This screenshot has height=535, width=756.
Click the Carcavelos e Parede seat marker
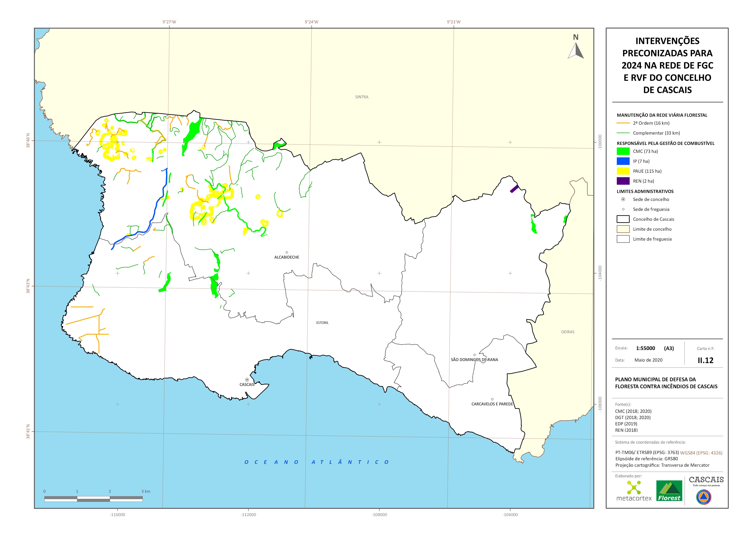[492, 399]
